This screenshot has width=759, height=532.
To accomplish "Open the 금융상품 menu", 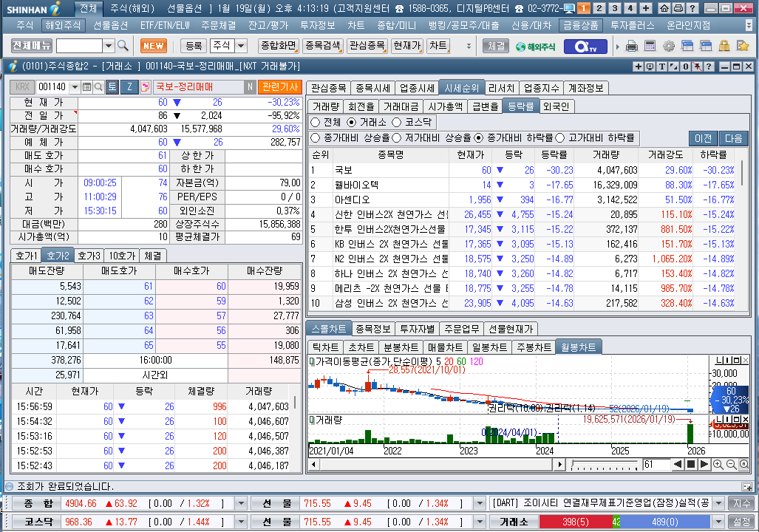I will [581, 25].
